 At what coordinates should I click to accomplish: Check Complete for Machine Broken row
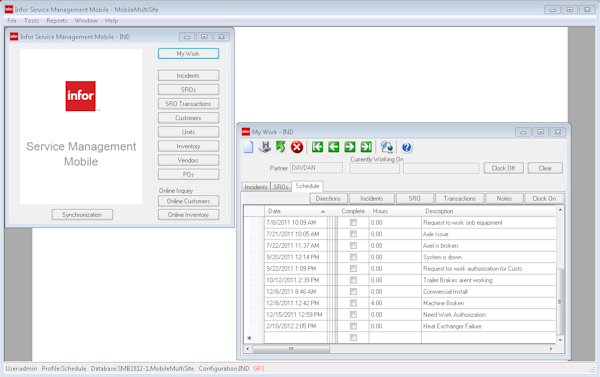[353, 303]
